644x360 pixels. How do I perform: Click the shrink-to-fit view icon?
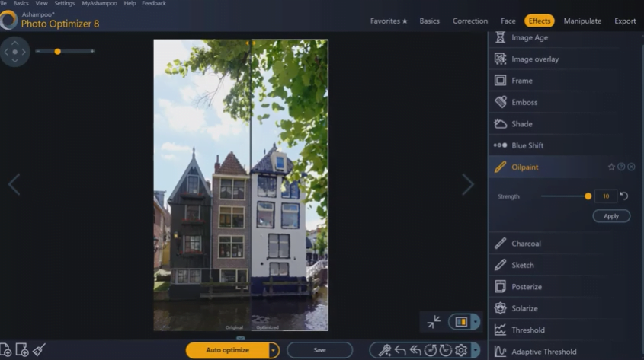point(434,322)
